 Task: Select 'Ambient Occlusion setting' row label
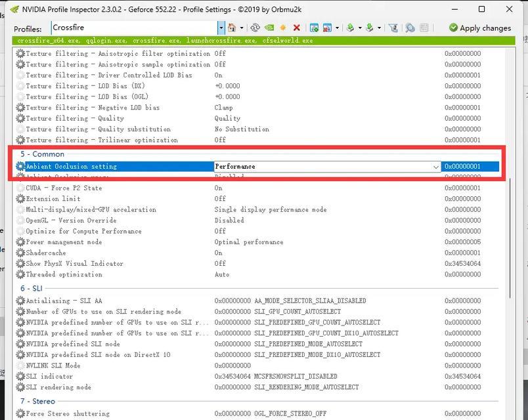tap(72, 166)
